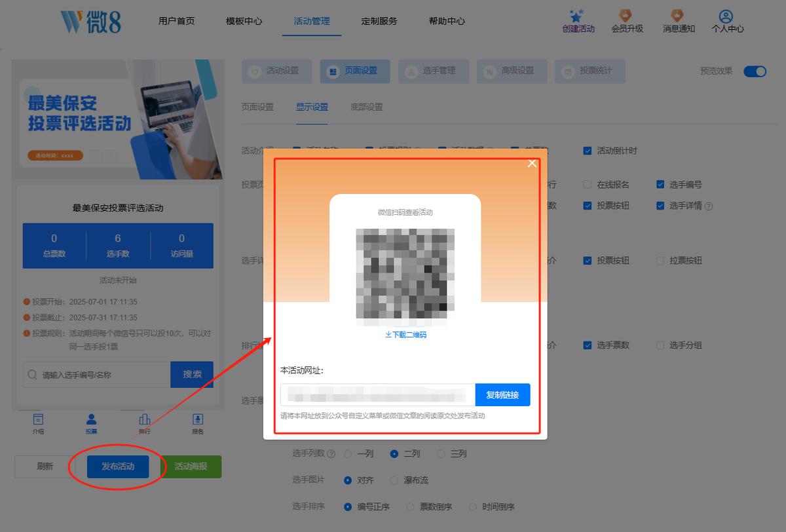Click the 投票开始 time line
Viewport: 786px width, 532px height.
[x=80, y=302]
